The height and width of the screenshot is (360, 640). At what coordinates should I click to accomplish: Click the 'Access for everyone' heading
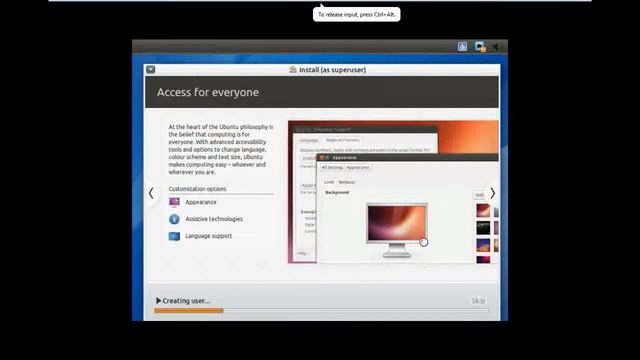(x=208, y=92)
